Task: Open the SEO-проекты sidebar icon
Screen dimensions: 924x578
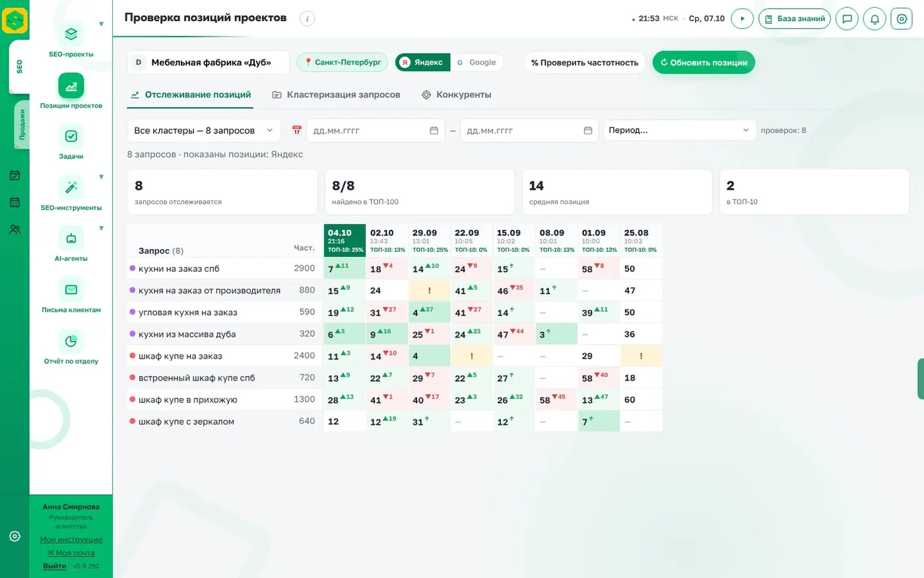Action: tap(71, 34)
